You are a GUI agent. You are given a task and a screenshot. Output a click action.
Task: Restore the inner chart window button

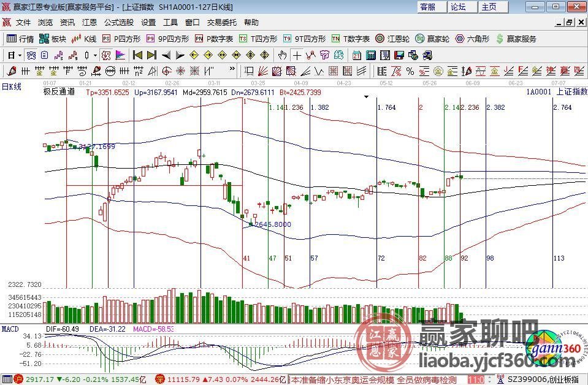pos(569,23)
